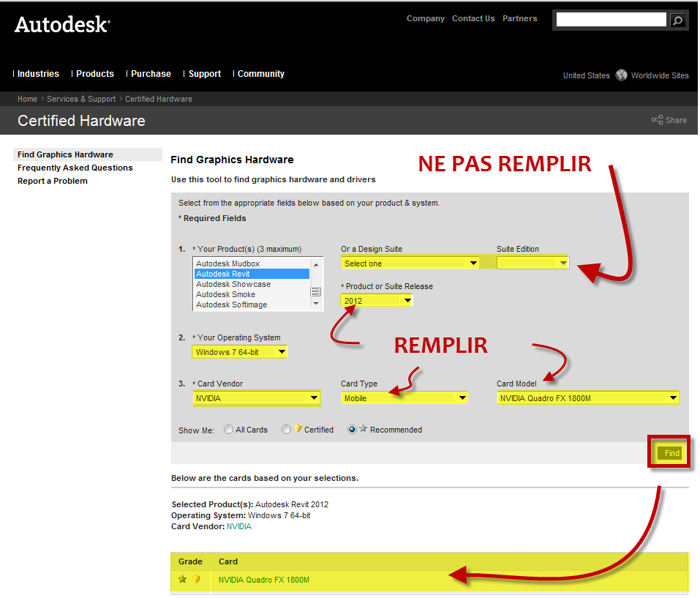Click the Company link
The image size is (700, 598).
(426, 18)
